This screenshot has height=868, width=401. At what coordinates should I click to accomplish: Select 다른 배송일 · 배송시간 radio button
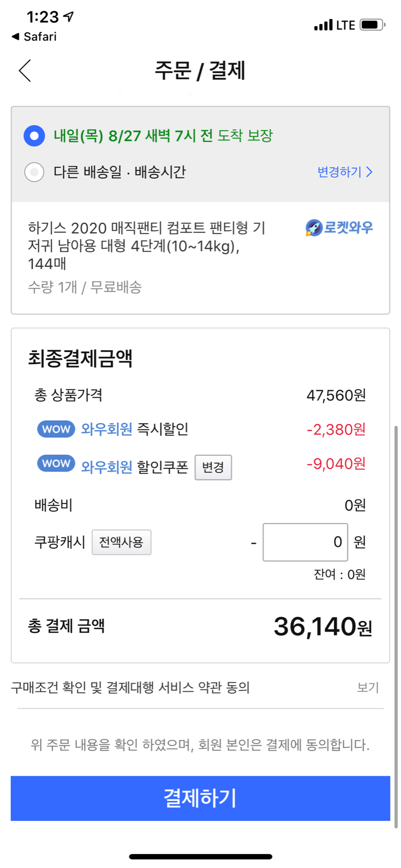34,172
